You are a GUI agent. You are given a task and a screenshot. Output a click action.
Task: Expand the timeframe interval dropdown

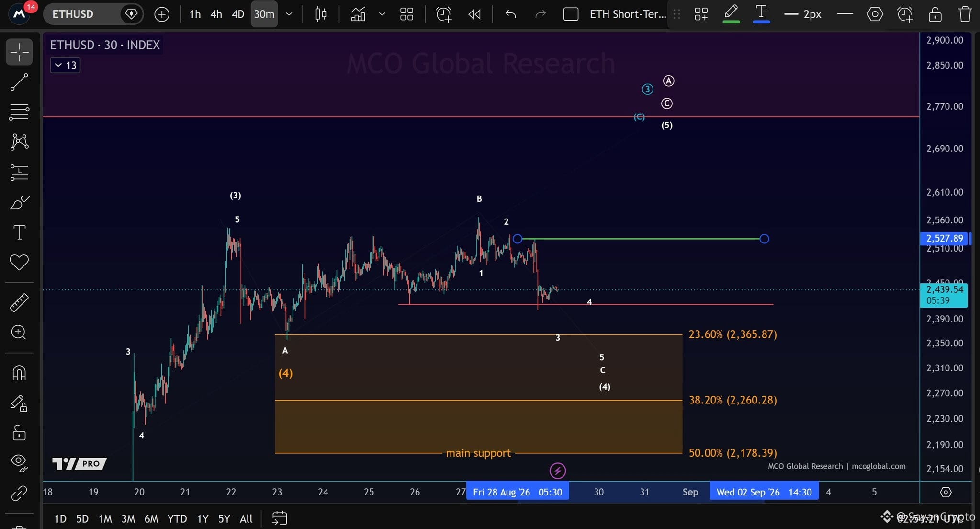pyautogui.click(x=289, y=14)
